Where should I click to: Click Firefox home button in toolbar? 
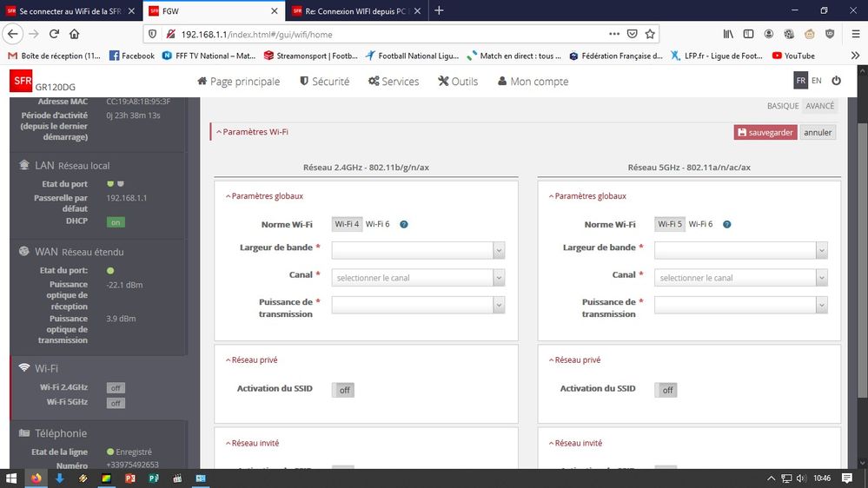point(75,34)
